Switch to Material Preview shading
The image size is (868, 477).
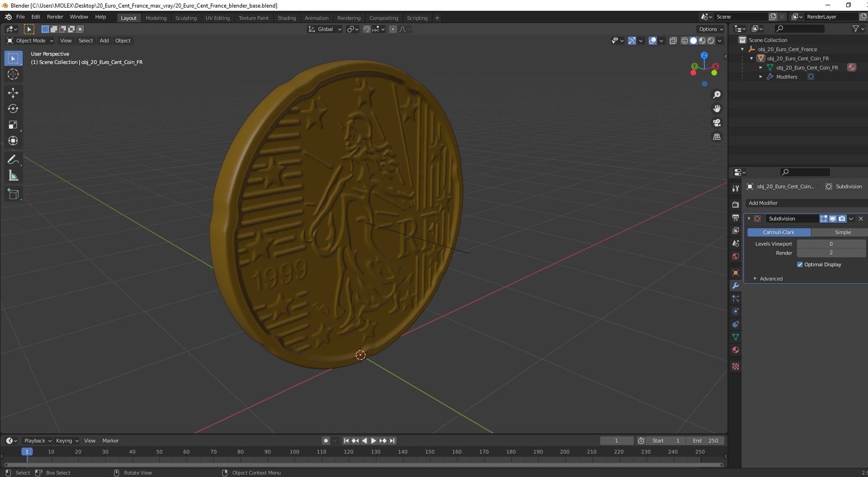click(x=702, y=41)
